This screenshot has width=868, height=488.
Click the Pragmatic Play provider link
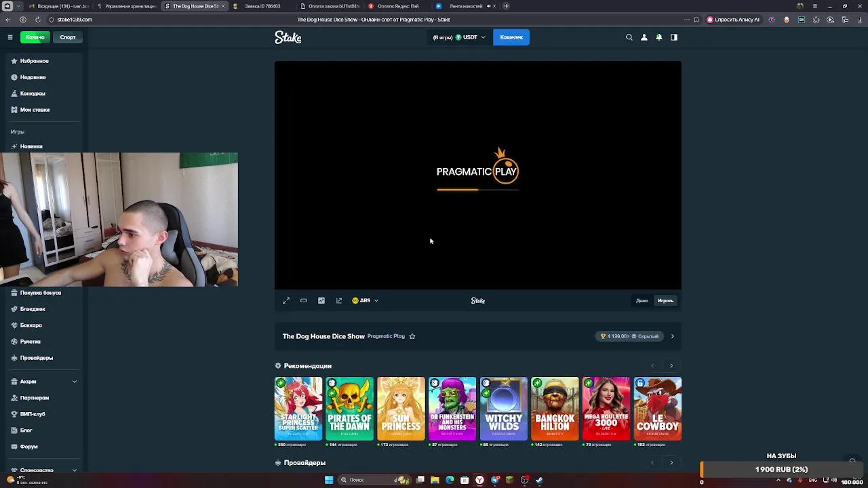(x=386, y=336)
